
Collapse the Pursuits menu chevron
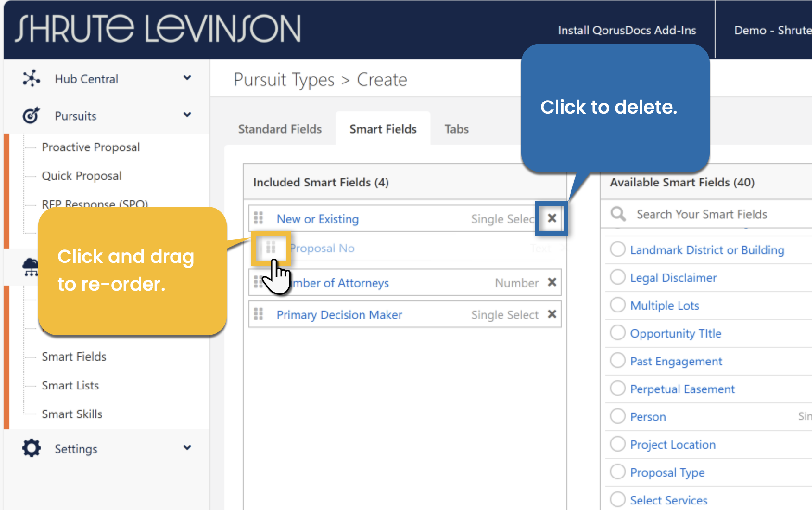pyautogui.click(x=187, y=115)
